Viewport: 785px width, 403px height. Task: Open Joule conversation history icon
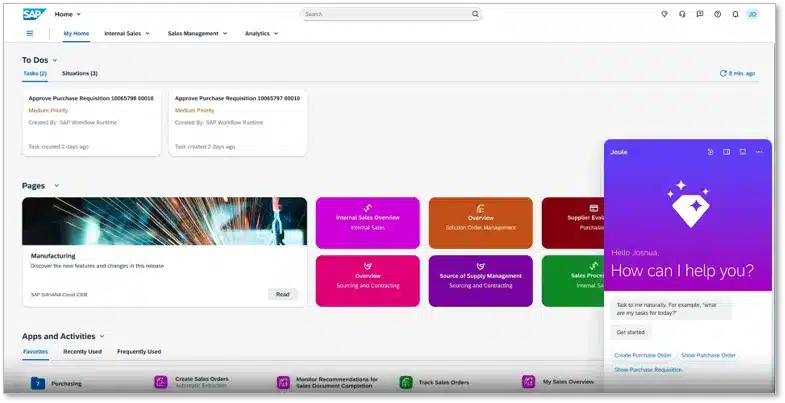[710, 152]
